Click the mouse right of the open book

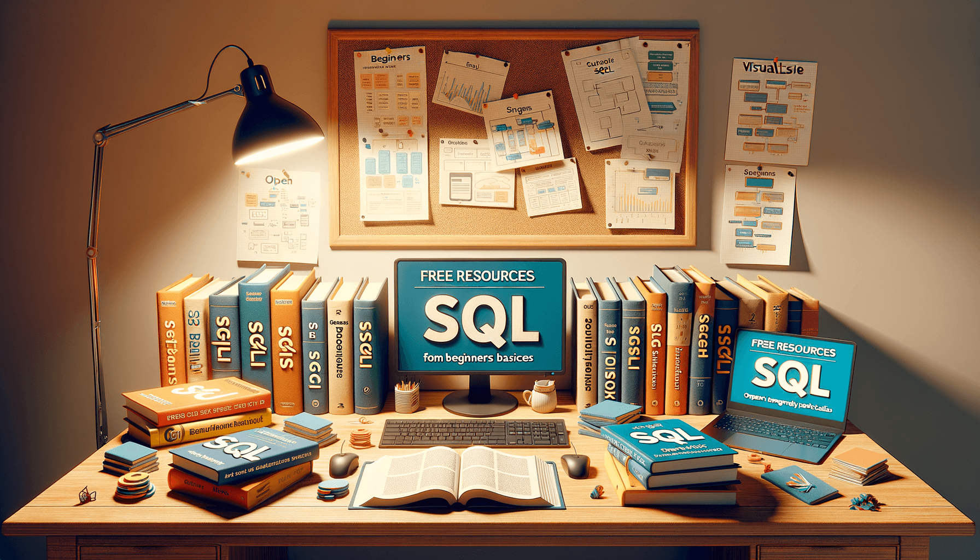click(575, 465)
